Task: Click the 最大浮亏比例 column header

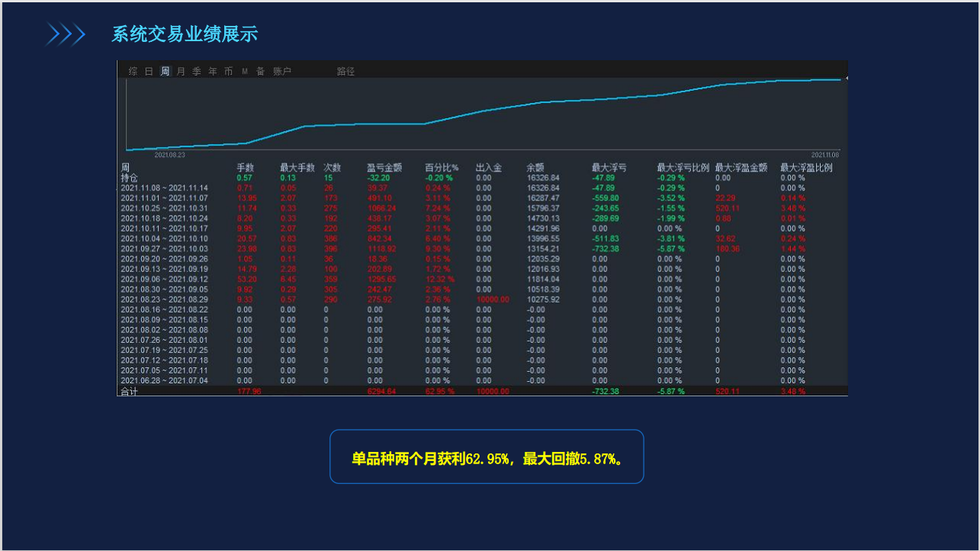Action: click(683, 168)
